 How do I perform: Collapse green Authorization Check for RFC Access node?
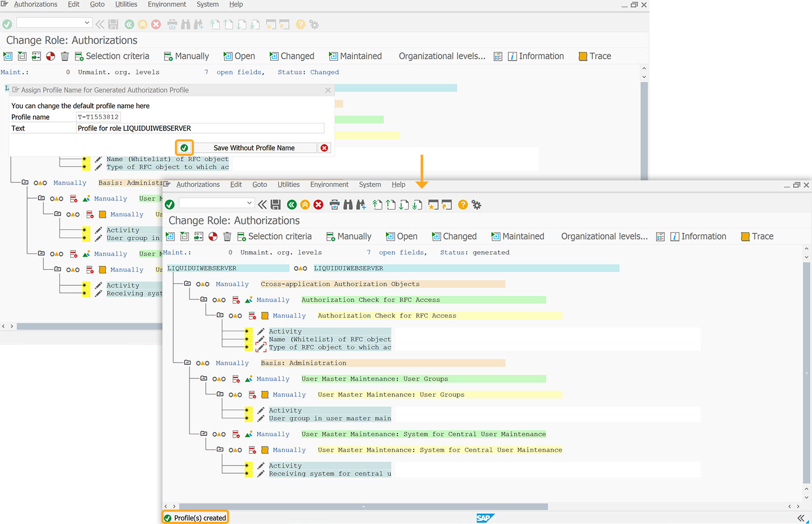(x=204, y=299)
